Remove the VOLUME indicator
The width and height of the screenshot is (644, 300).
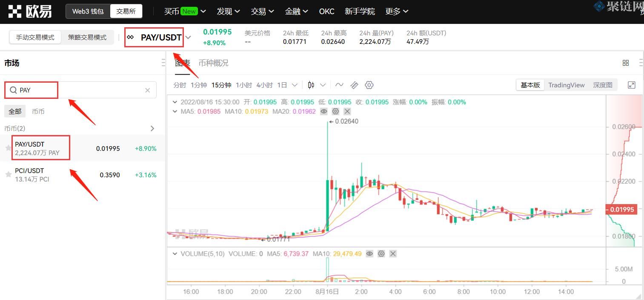click(393, 254)
